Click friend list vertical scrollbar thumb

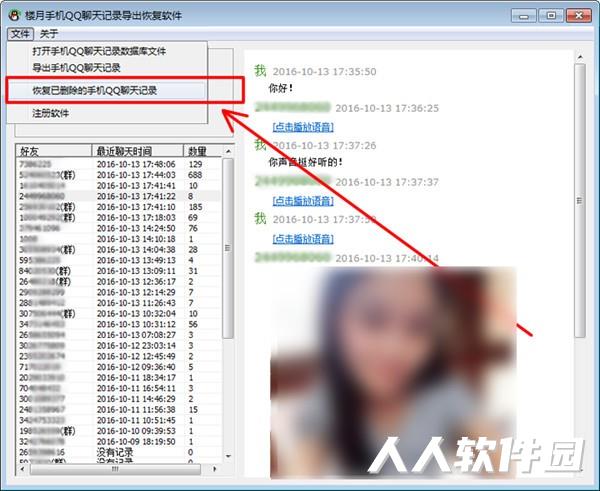click(228, 248)
